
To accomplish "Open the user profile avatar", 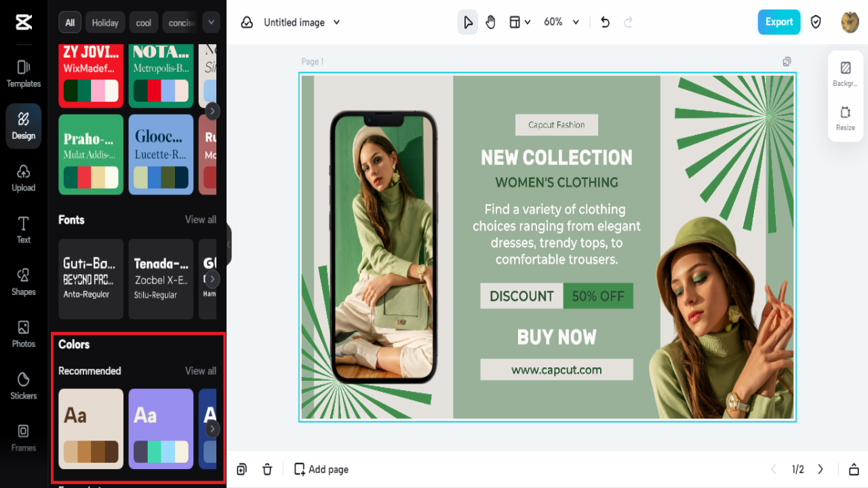I will (x=850, y=22).
